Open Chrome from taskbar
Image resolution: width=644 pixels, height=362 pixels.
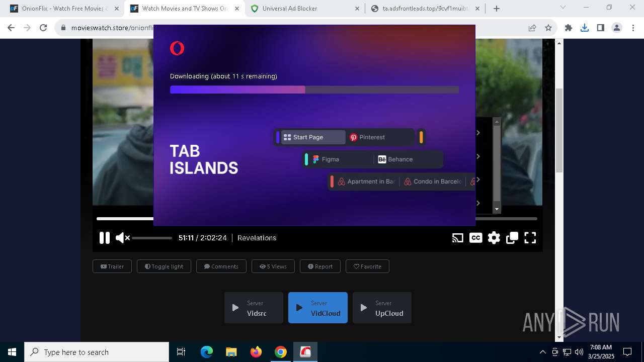(281, 352)
